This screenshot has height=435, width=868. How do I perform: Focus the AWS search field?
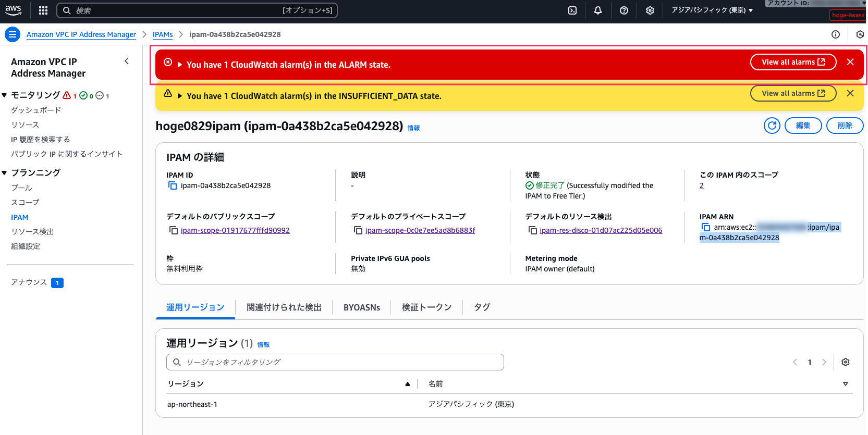coord(197,10)
